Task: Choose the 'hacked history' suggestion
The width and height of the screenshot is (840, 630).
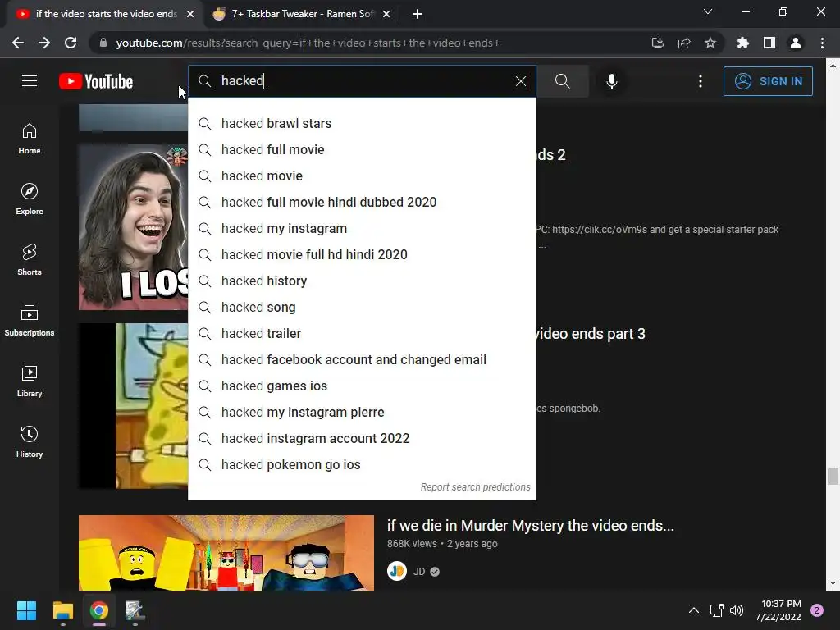Action: tap(362, 281)
